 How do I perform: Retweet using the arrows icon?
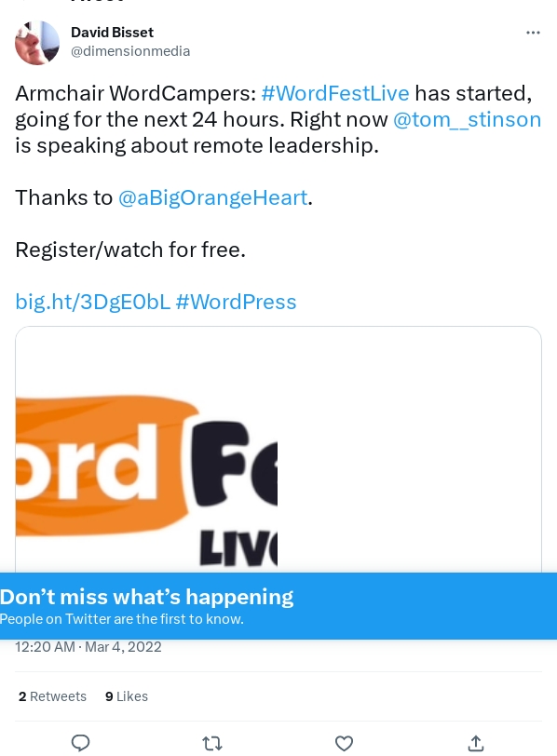(212, 743)
